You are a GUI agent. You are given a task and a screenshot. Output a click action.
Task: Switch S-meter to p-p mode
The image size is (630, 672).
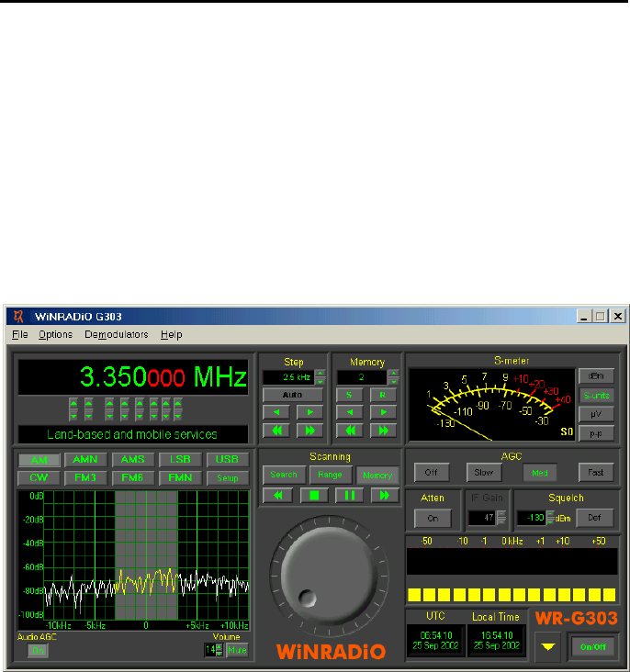pyautogui.click(x=596, y=433)
